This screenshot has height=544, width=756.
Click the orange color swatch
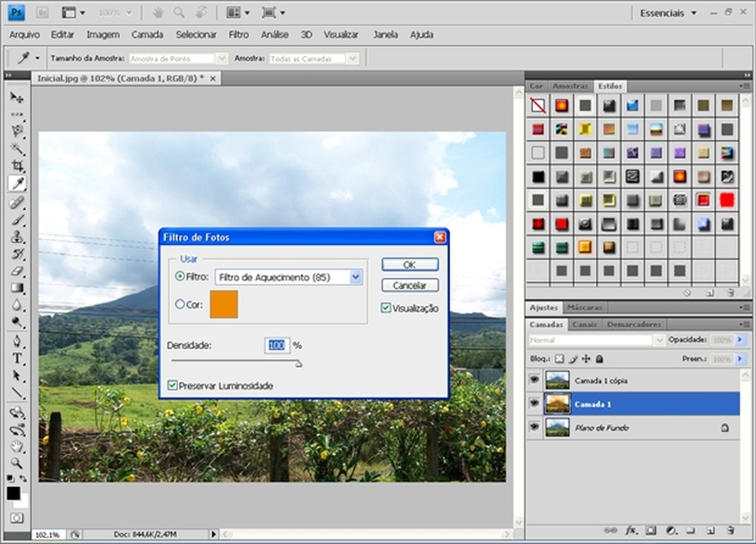coord(224,304)
